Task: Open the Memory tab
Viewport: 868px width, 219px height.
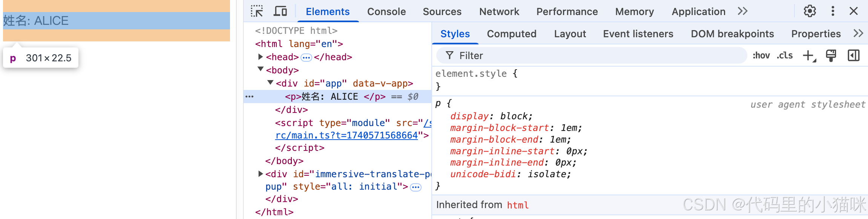Action: pyautogui.click(x=635, y=12)
